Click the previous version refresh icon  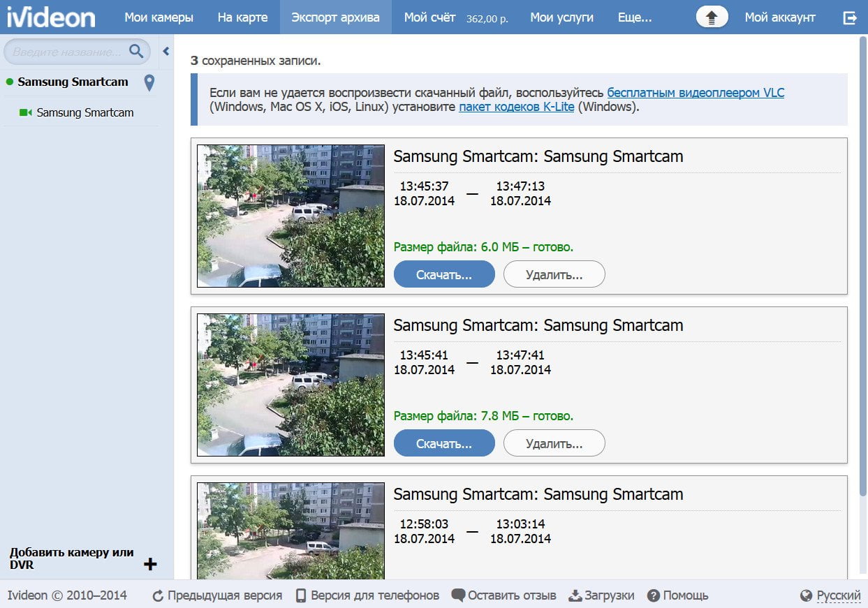(158, 596)
